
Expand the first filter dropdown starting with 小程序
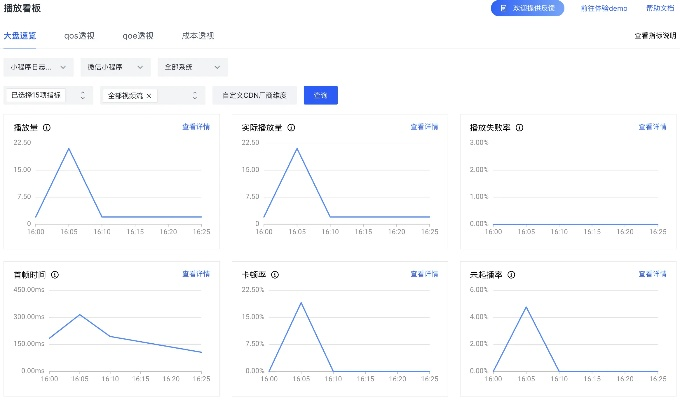(39, 67)
